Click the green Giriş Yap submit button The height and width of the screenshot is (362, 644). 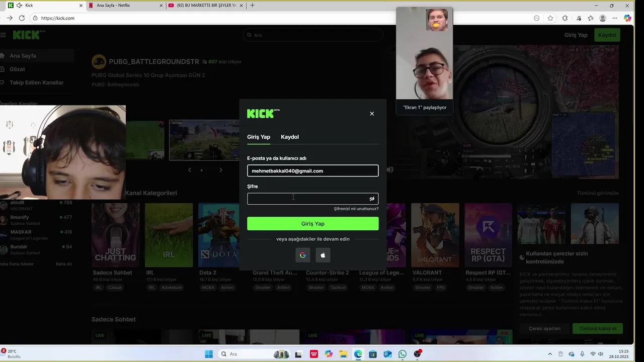coord(312,224)
